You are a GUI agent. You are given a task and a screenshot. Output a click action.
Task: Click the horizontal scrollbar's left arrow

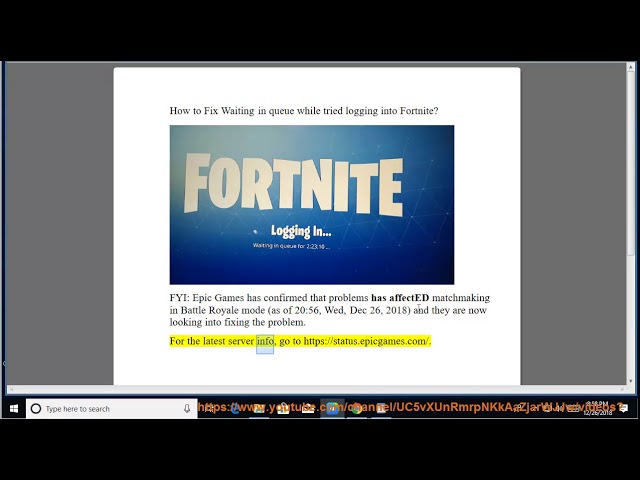(11, 389)
